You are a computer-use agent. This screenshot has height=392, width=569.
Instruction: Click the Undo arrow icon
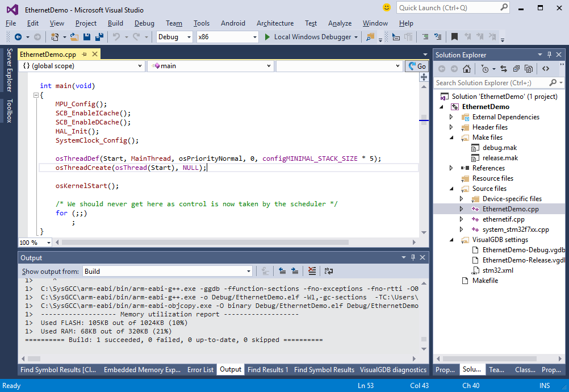pyautogui.click(x=116, y=37)
